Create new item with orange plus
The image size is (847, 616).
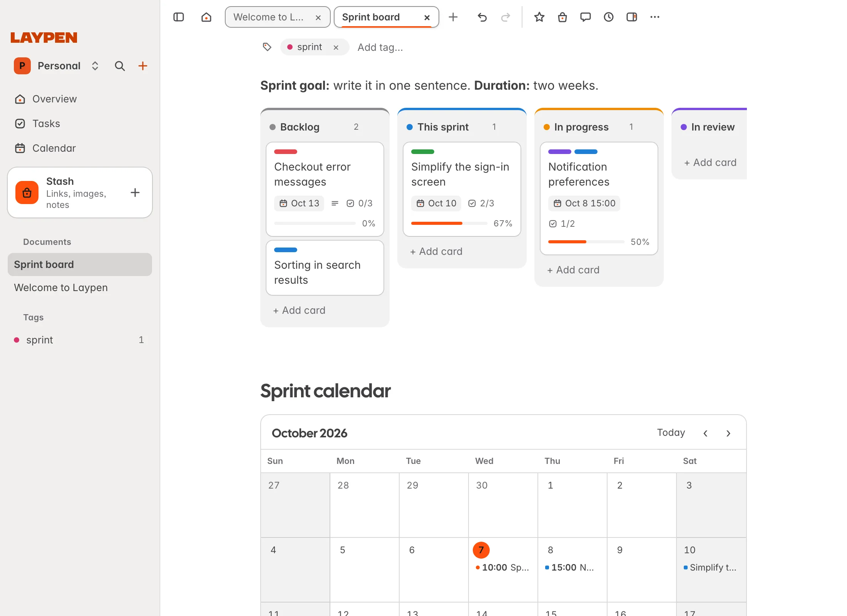point(143,66)
